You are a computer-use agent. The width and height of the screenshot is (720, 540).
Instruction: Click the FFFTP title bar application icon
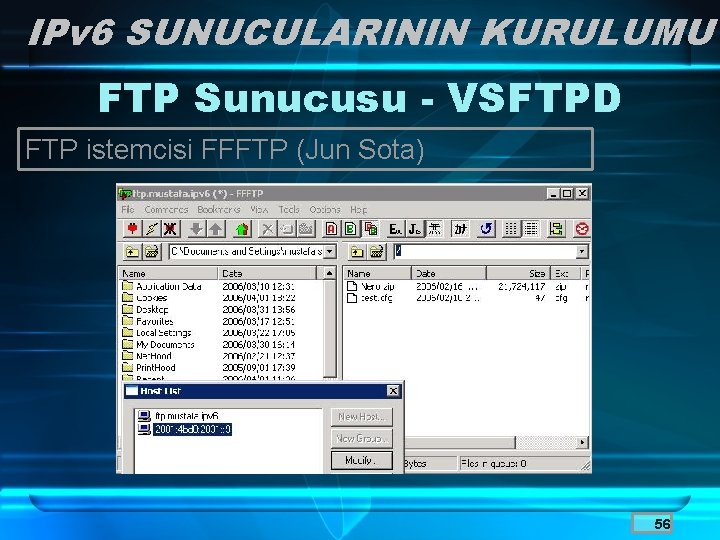[x=124, y=194]
